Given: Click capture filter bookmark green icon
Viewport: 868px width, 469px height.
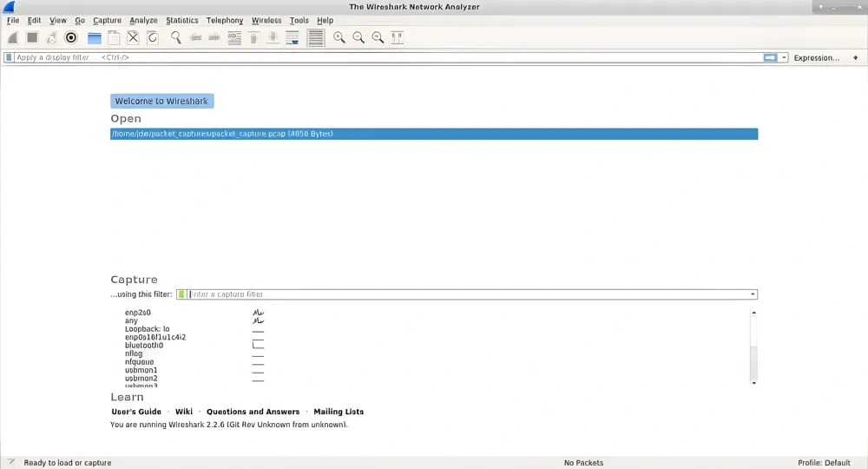Looking at the screenshot, I should (x=181, y=294).
